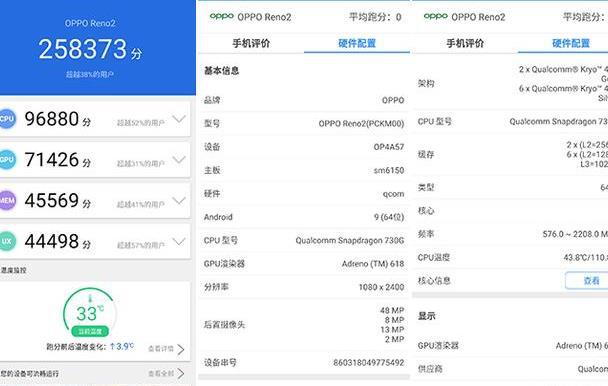Click Adreno (TM) 618 in middle panel
This screenshot has height=386, width=608.
(373, 264)
